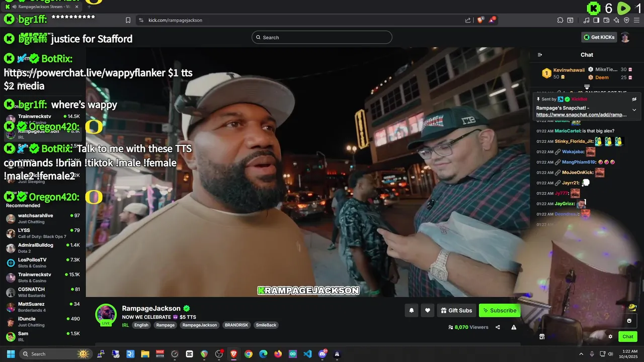Open Discord from the taskbar
Image resolution: width=644 pixels, height=362 pixels.
pos(323,354)
